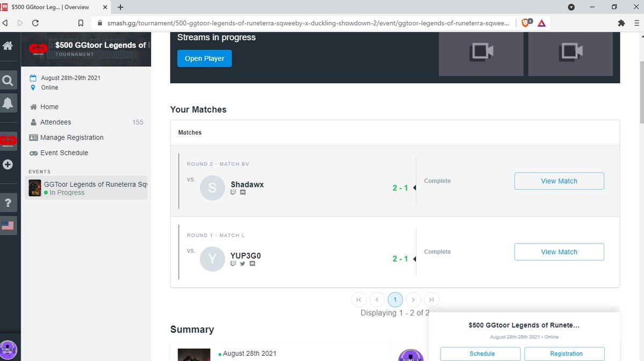Open browser extensions puzzle icon
The width and height of the screenshot is (644, 361).
[x=621, y=23]
